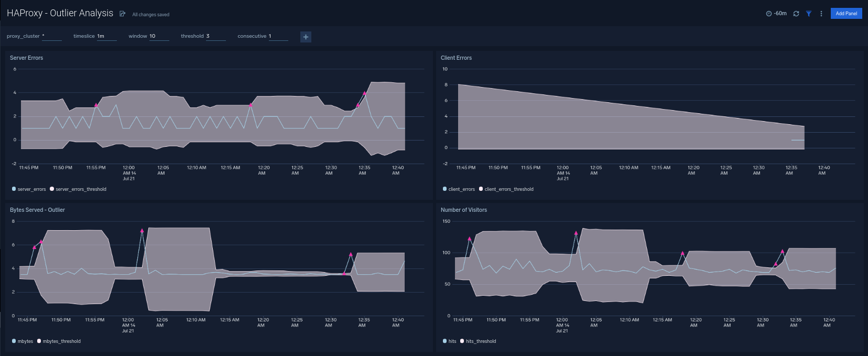868x356 pixels.
Task: Click the Number of Visitors panel title
Action: coord(463,210)
